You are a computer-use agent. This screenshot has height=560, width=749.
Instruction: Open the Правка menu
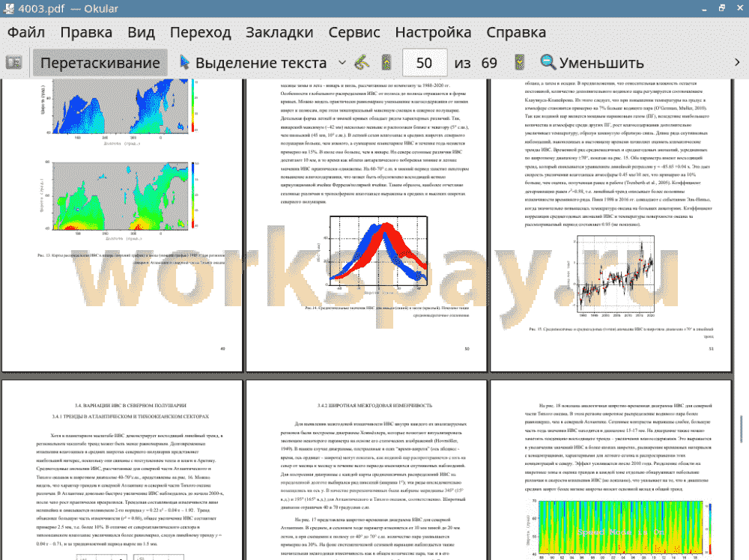[x=86, y=32]
